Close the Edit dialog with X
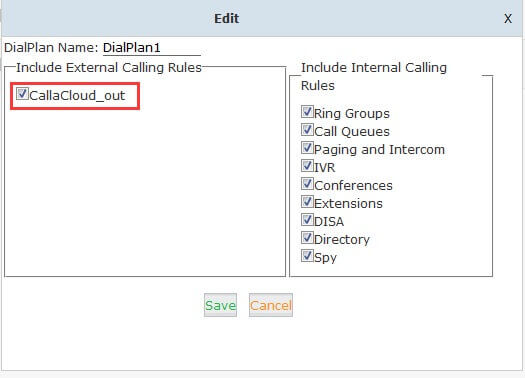Screen dimensions: 525x378 point(508,19)
